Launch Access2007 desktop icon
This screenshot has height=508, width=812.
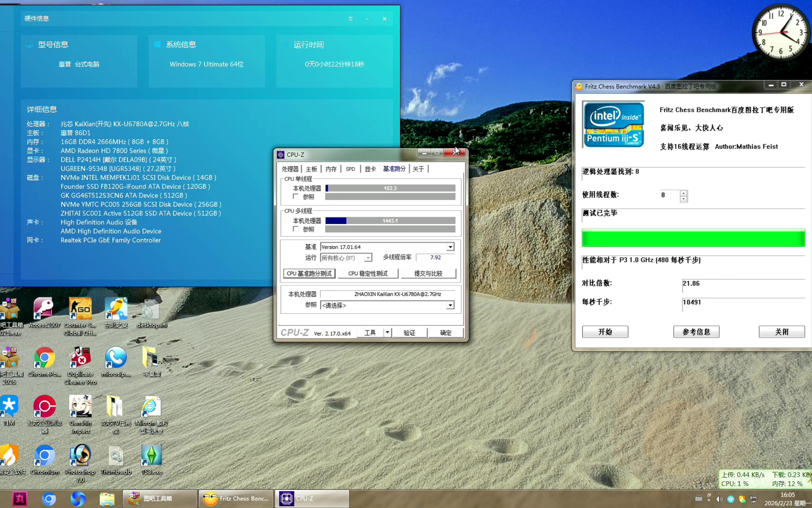pos(44,311)
